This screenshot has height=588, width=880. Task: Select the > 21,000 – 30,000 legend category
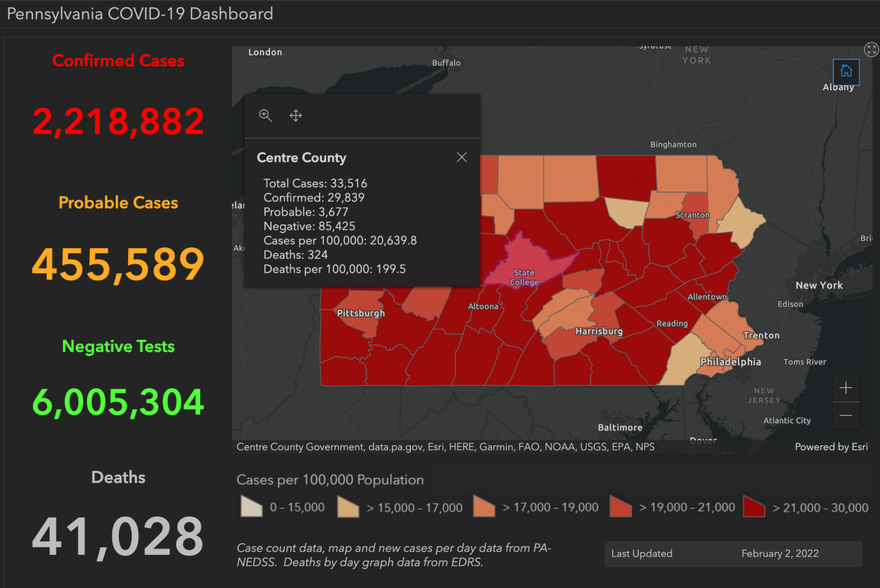[755, 506]
